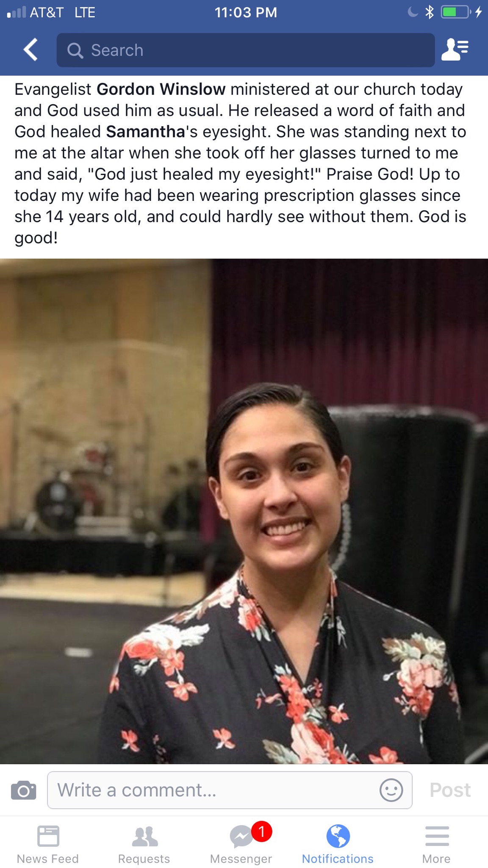Image resolution: width=488 pixels, height=868 pixels.
Task: Tap the News Feed icon
Action: (48, 836)
